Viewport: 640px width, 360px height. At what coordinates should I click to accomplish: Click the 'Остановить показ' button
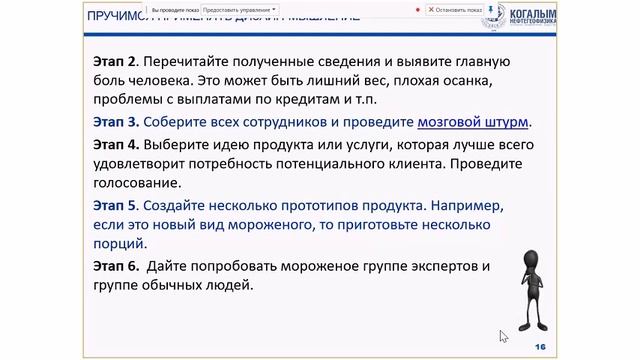point(454,9)
